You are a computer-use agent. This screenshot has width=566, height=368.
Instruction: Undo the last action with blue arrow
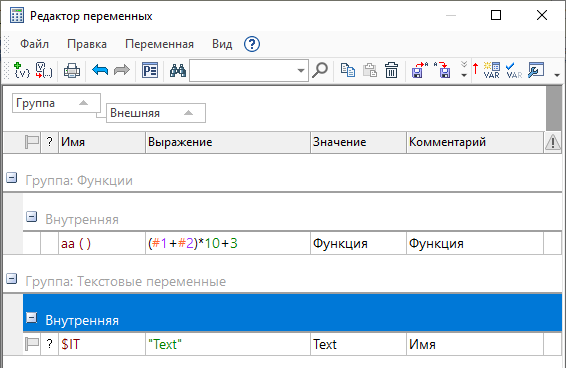pos(100,70)
